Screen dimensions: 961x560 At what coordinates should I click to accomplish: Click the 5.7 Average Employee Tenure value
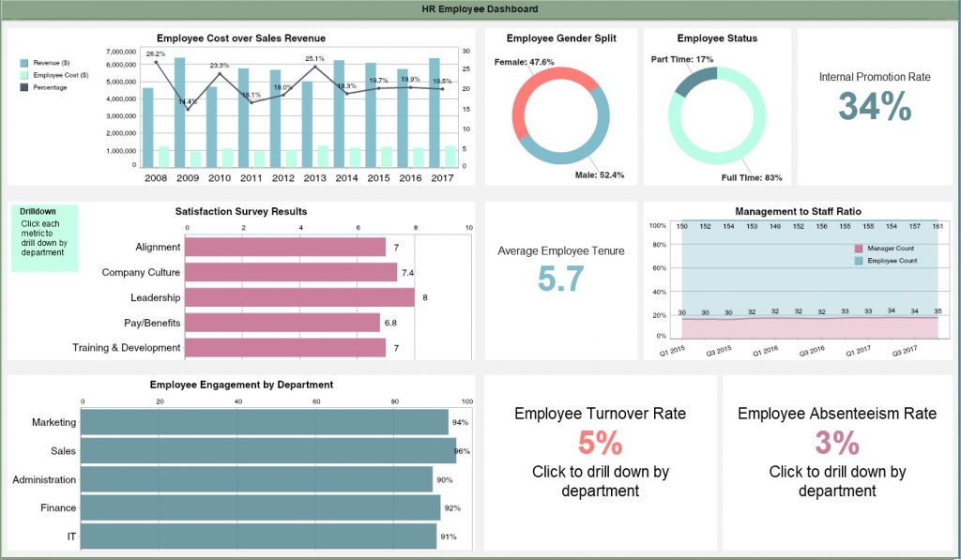pyautogui.click(x=560, y=279)
